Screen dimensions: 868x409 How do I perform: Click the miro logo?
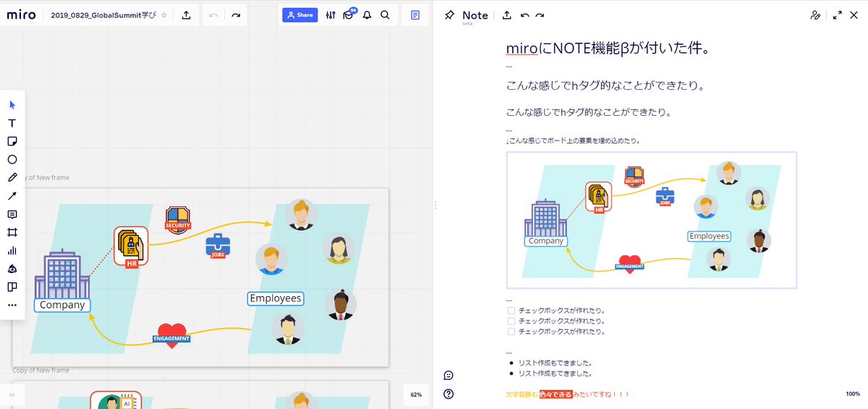point(22,14)
